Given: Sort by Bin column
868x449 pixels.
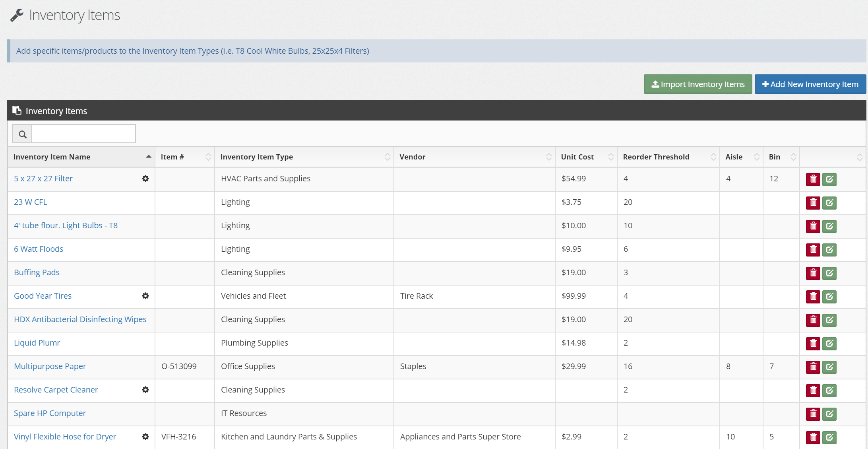Looking at the screenshot, I should pyautogui.click(x=781, y=157).
